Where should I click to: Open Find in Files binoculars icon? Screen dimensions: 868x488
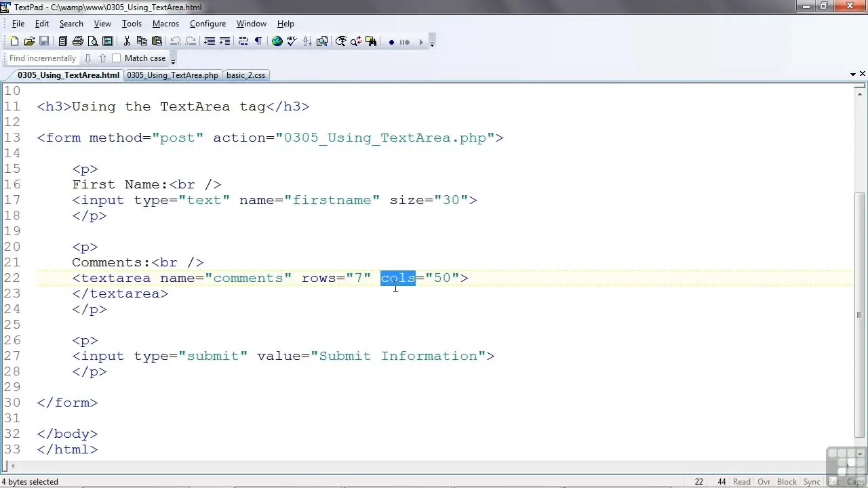371,41
